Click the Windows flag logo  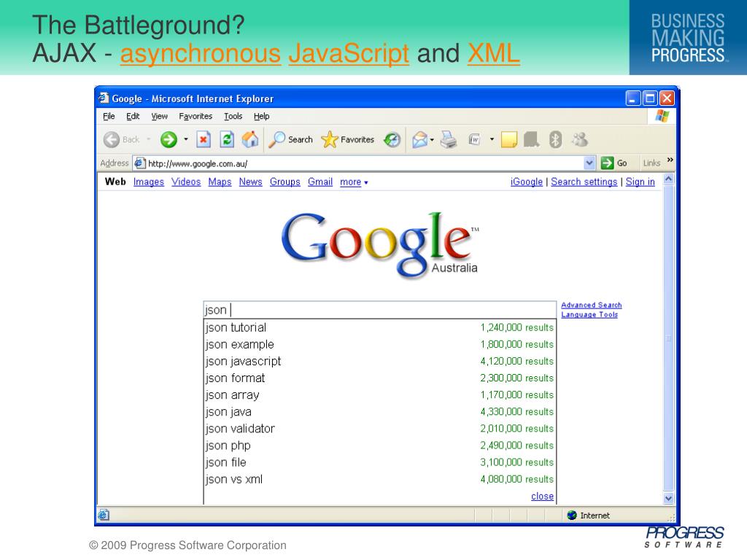(x=662, y=116)
